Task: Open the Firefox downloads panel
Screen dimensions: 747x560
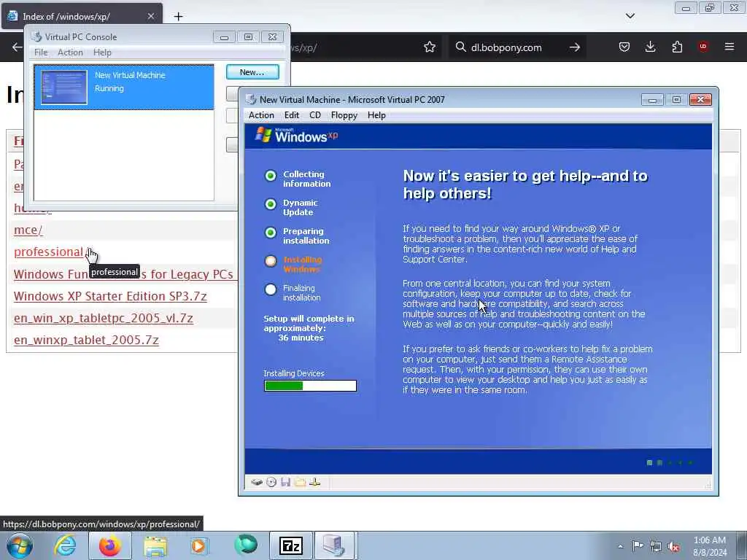Action: 650,47
